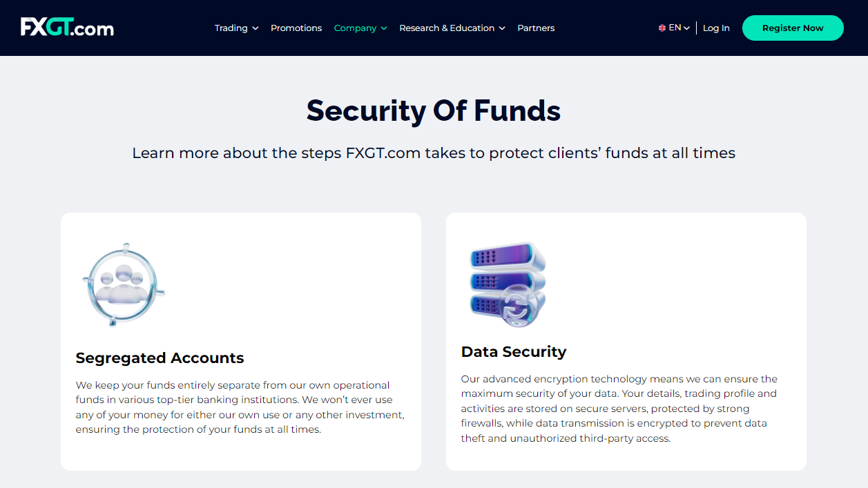Click the UK flag language icon
The width and height of the screenshot is (868, 488).
661,27
